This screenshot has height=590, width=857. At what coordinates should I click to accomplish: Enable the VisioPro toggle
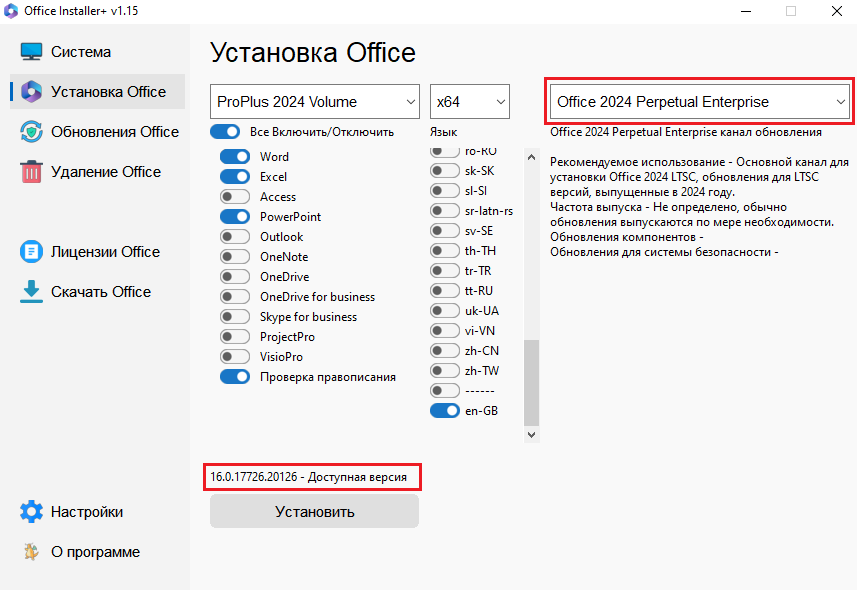pos(235,357)
